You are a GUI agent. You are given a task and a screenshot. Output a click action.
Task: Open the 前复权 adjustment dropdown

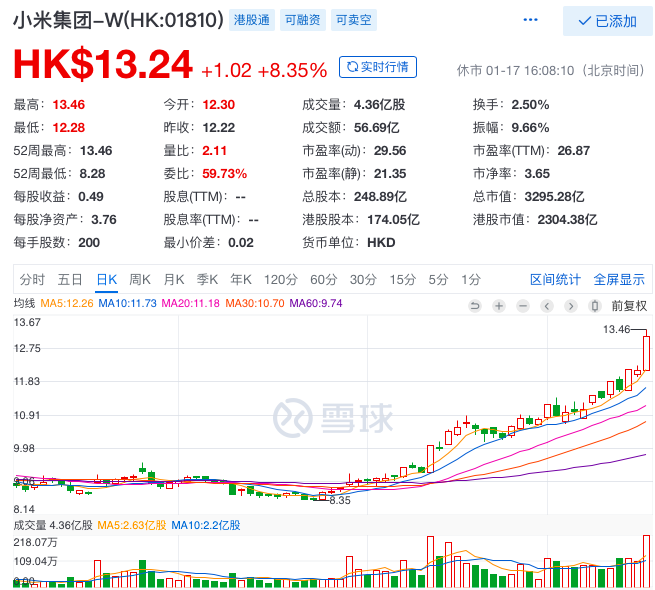coord(629,306)
